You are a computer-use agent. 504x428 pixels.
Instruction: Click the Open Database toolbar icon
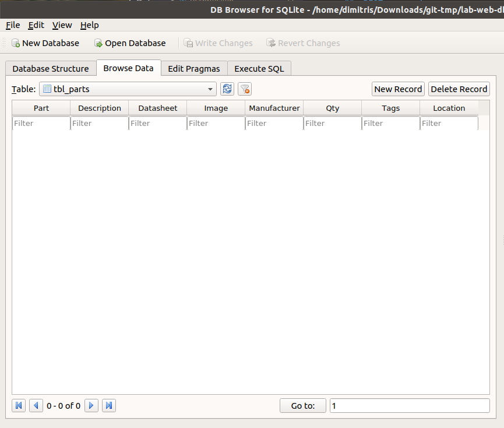tap(98, 43)
